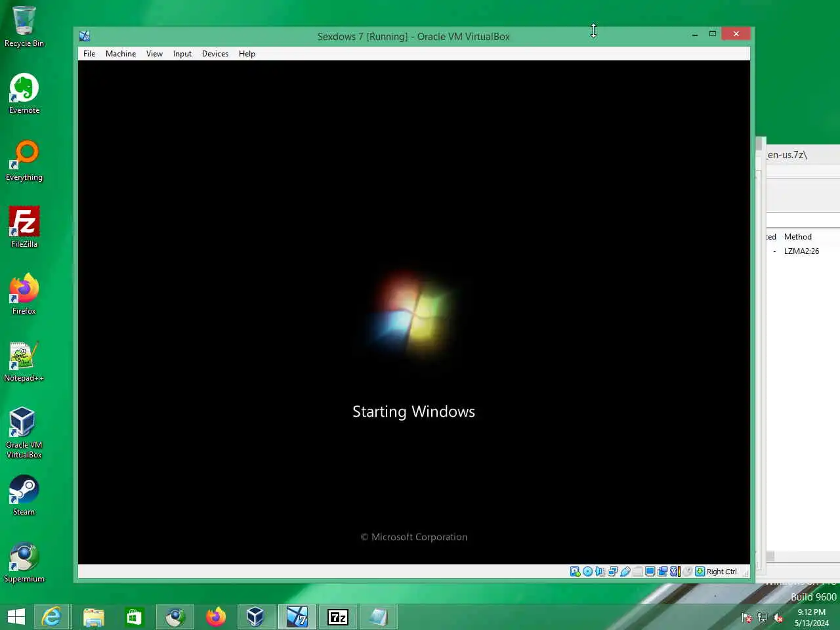Select the Supermium desktop shortcut

[24, 562]
